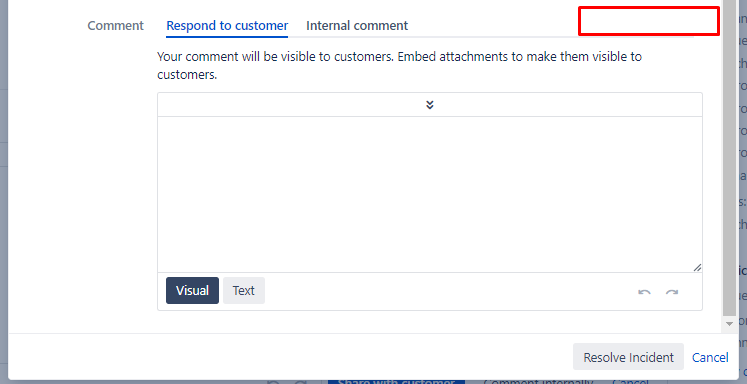
Task: Redo the last undone editor change
Action: coord(672,292)
